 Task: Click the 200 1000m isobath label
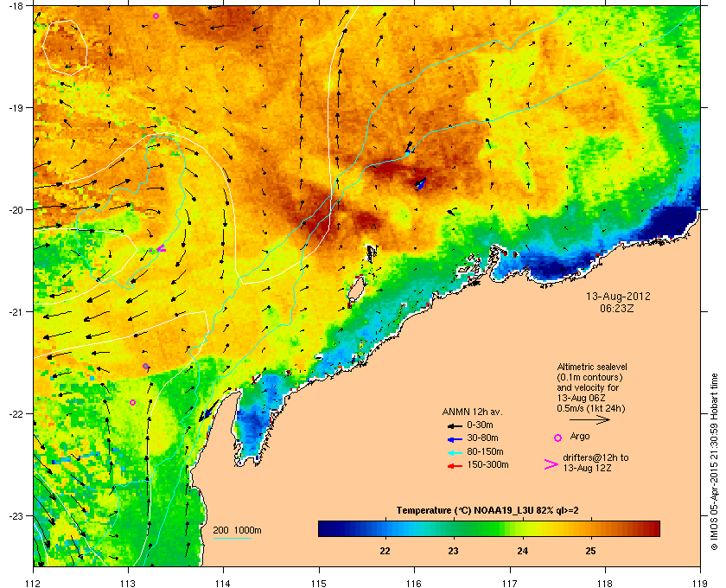tap(237, 531)
